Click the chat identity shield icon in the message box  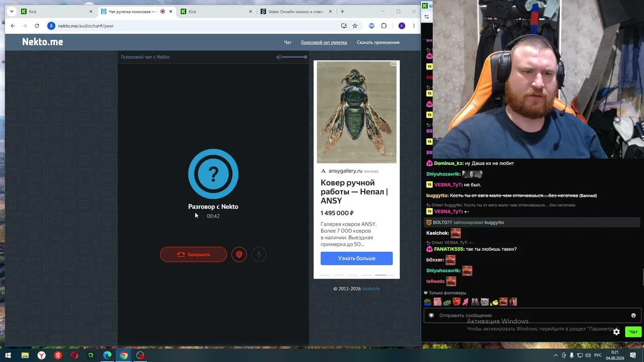(x=431, y=316)
